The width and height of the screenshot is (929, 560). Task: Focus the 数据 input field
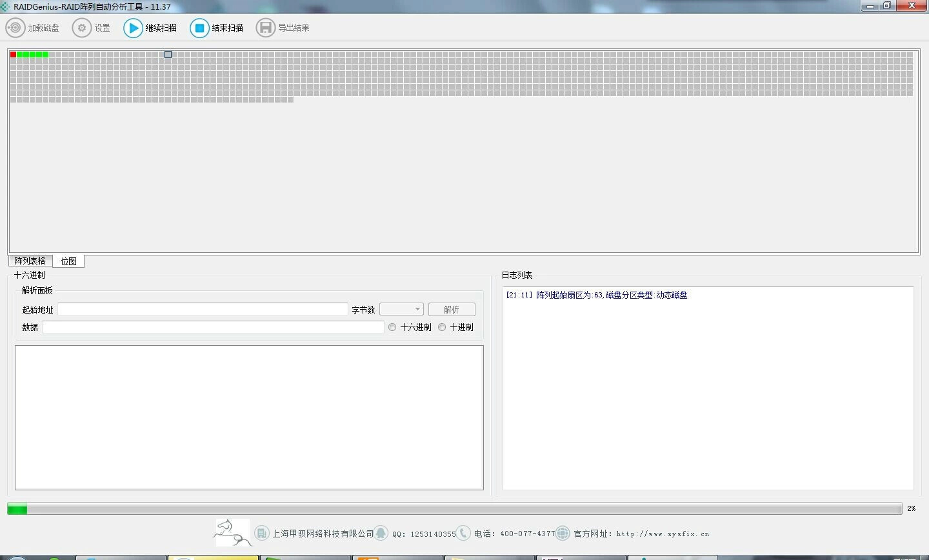[213, 327]
